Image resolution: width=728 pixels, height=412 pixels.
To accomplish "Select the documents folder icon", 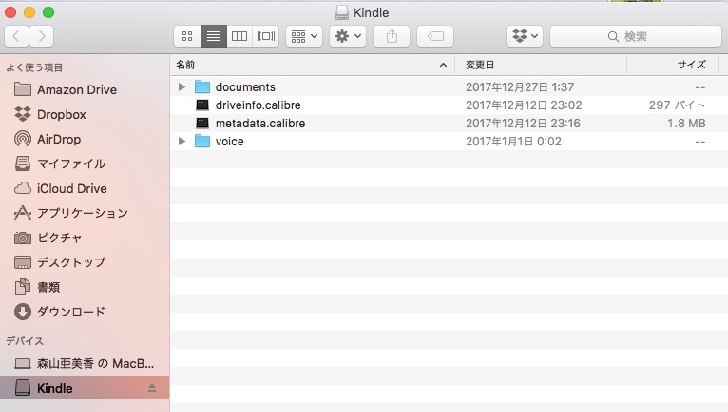I will click(202, 87).
